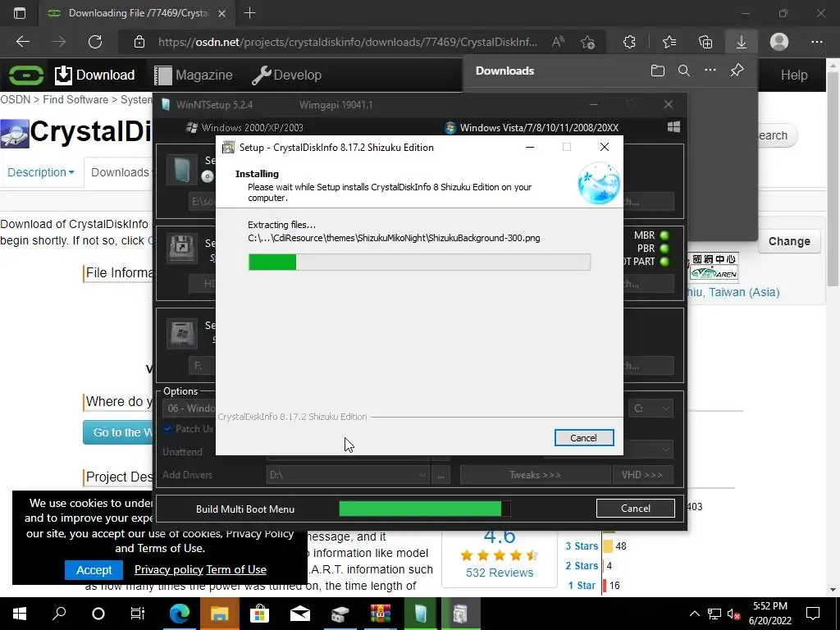Open the Term of Use link
This screenshot has height=630, width=840.
coord(236,569)
